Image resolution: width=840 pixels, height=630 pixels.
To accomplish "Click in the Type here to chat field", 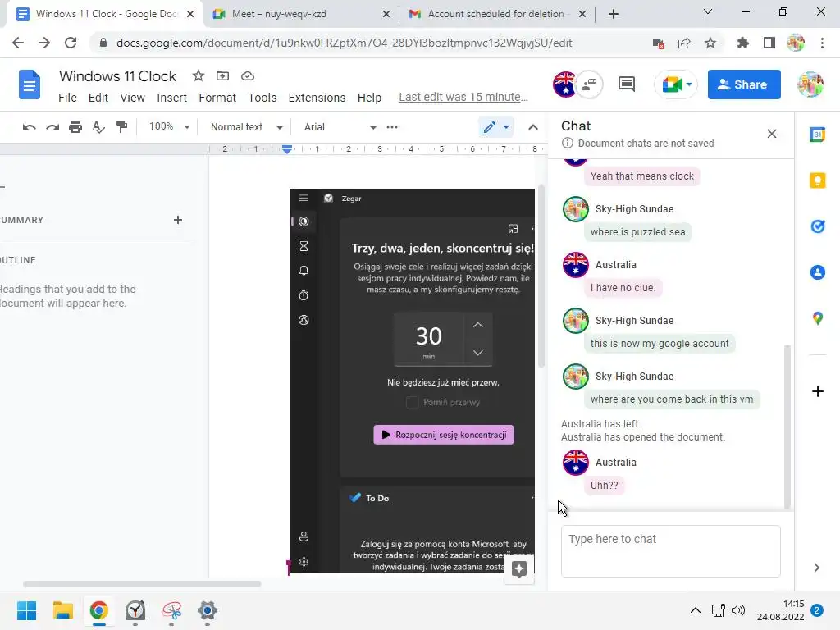I will pyautogui.click(x=670, y=550).
